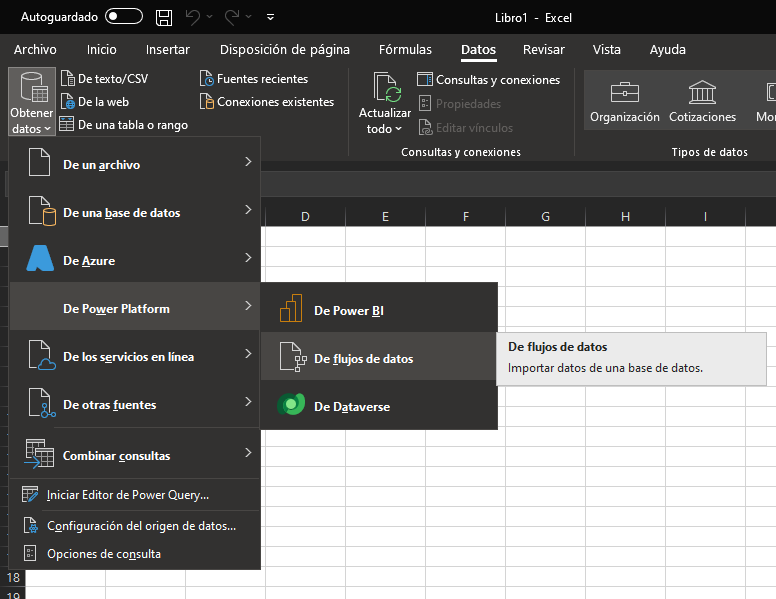Open the Vista tab
The height and width of the screenshot is (599, 776).
coord(607,50)
